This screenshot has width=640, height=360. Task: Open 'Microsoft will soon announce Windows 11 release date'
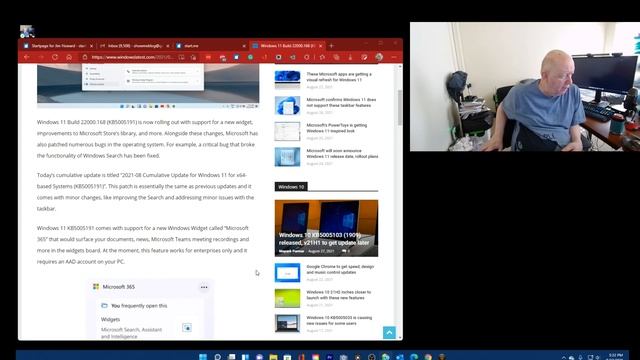(x=342, y=153)
